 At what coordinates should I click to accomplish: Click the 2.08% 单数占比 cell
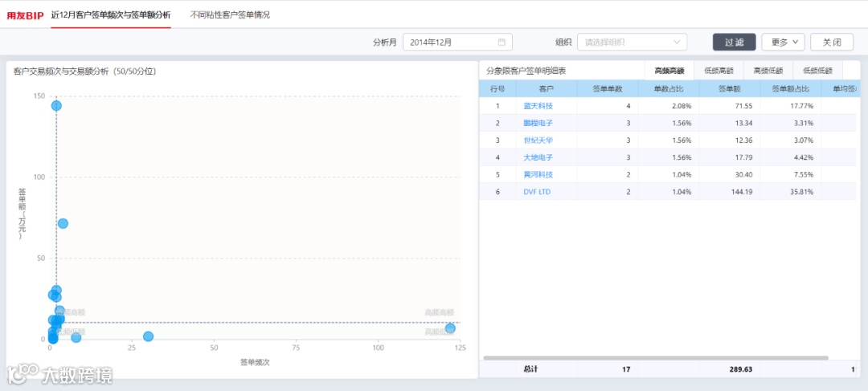click(668, 106)
